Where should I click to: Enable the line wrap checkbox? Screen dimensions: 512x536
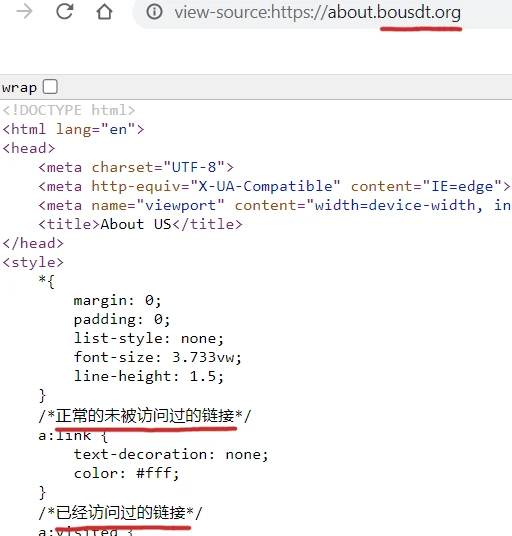(50, 86)
